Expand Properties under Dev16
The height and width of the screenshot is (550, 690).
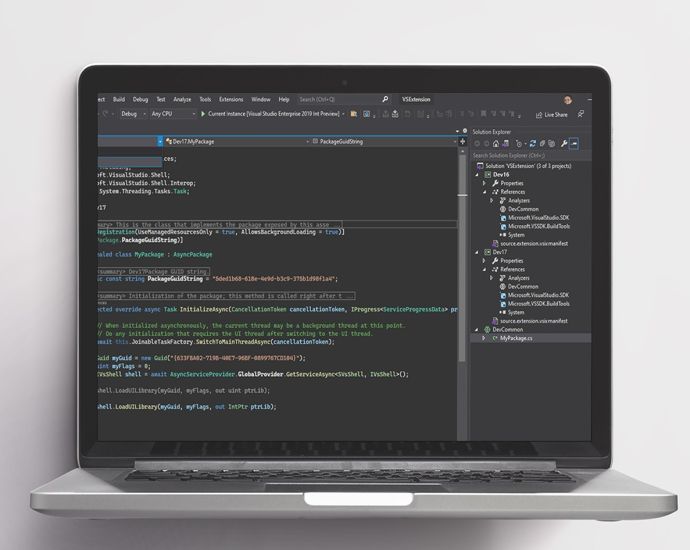pyautogui.click(x=484, y=183)
